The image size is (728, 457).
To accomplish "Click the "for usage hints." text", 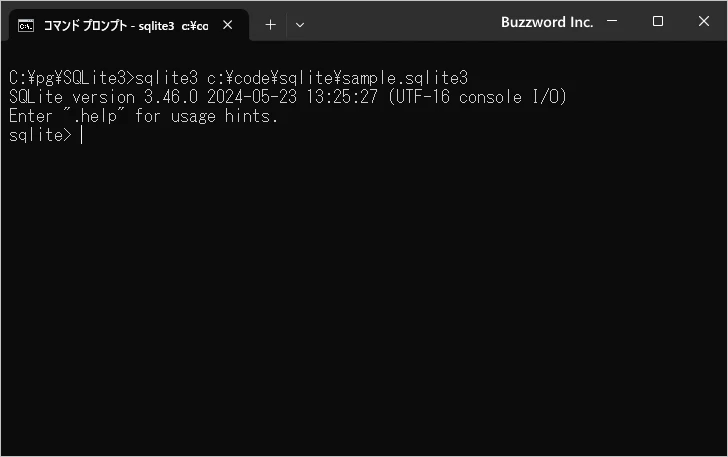I will coord(207,116).
